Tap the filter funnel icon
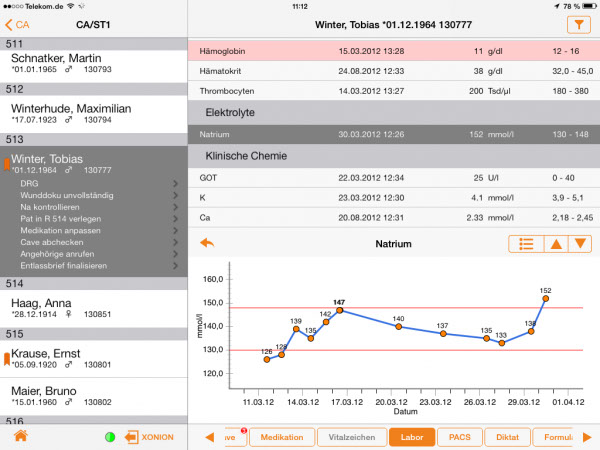The width and height of the screenshot is (600, 450). click(x=578, y=23)
